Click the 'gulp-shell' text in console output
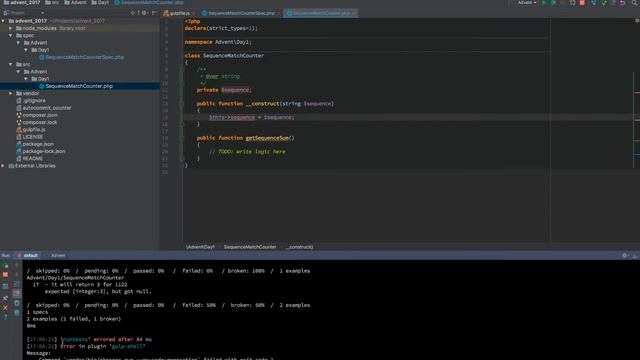The width and height of the screenshot is (640, 360). [x=127, y=346]
